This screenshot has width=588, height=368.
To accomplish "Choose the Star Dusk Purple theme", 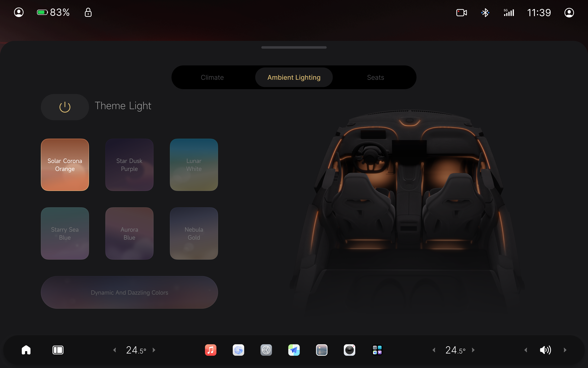I will (x=129, y=165).
